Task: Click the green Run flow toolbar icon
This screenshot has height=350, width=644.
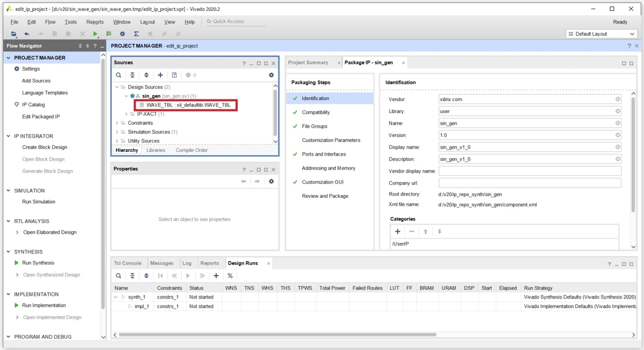Action: (x=96, y=34)
